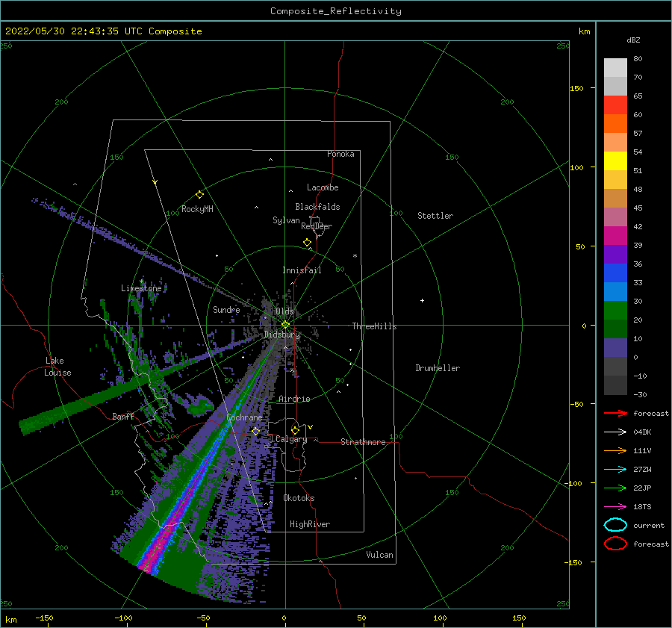This screenshot has height=628, width=672.
Task: Click the RockyMH label
Action: point(197,209)
